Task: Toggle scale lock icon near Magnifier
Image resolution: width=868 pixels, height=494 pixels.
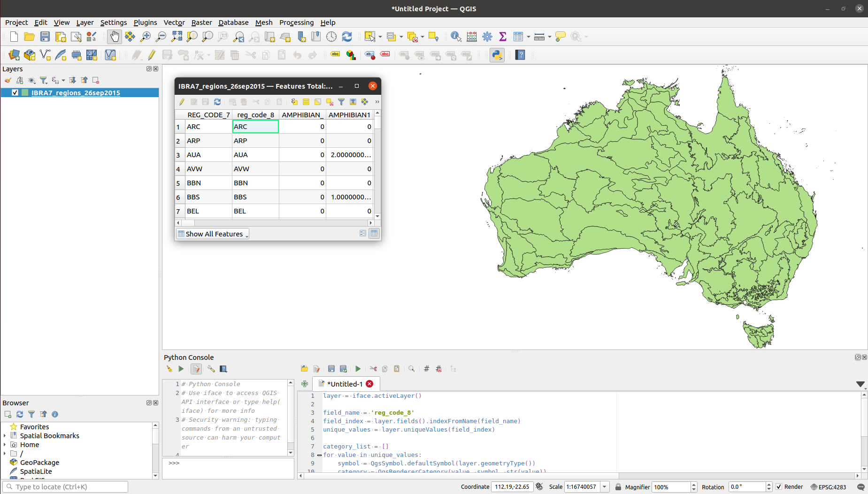Action: [x=618, y=487]
